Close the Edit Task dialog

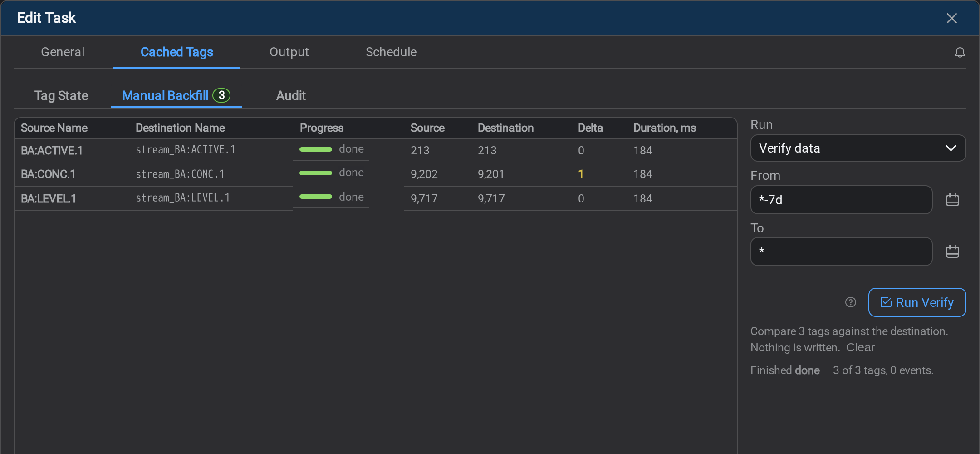coord(951,18)
